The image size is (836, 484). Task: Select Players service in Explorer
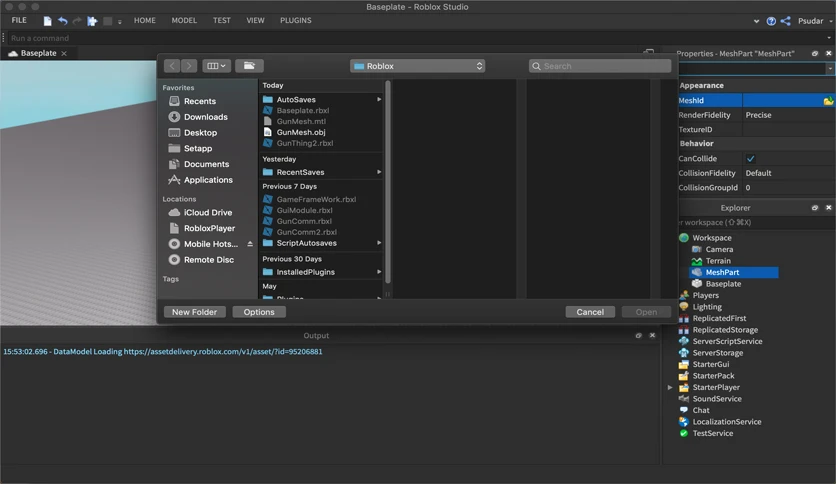click(x=705, y=295)
